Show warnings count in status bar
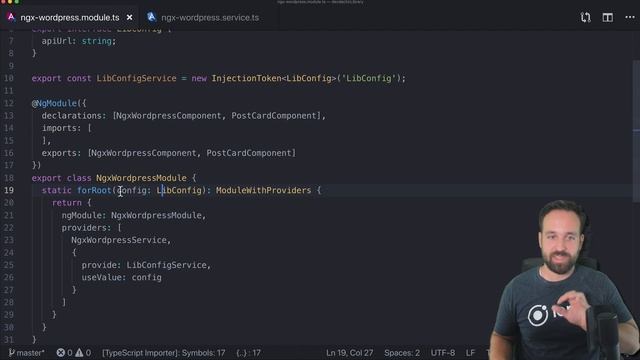The width and height of the screenshot is (640, 360). 83,353
